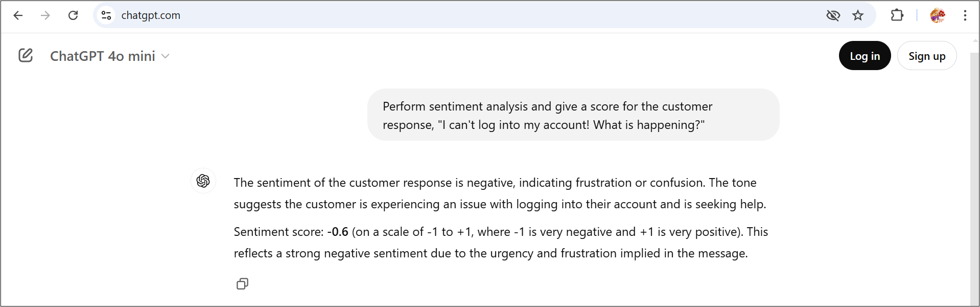Screen dimensions: 980x307
Task: Bookmark this page with the star icon
Action: point(858,15)
